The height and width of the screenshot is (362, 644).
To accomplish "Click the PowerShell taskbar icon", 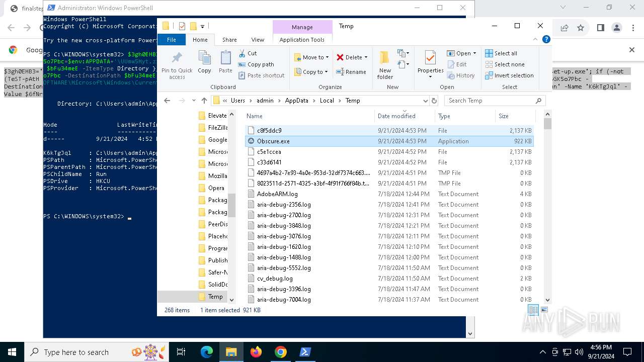I will pyautogui.click(x=305, y=352).
